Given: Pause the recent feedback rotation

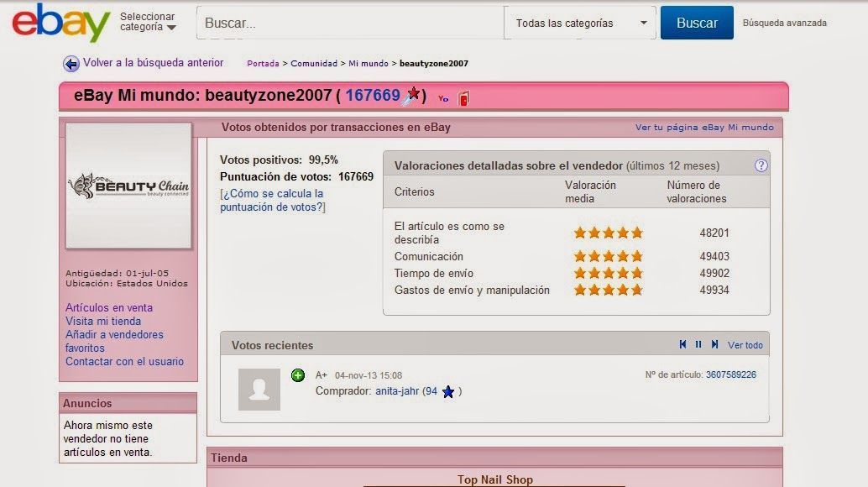Looking at the screenshot, I should pyautogui.click(x=698, y=344).
